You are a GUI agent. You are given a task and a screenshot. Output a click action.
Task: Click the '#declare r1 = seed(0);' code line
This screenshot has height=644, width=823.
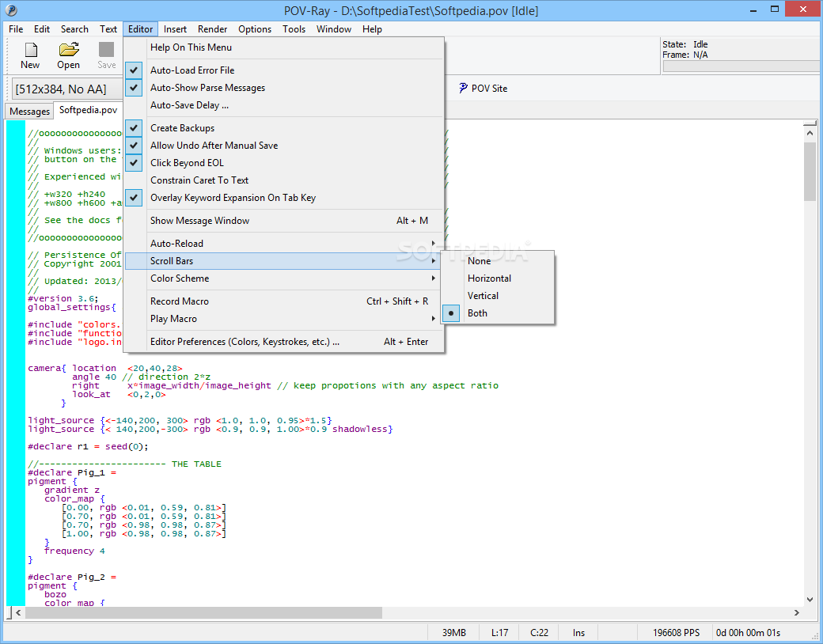point(88,447)
